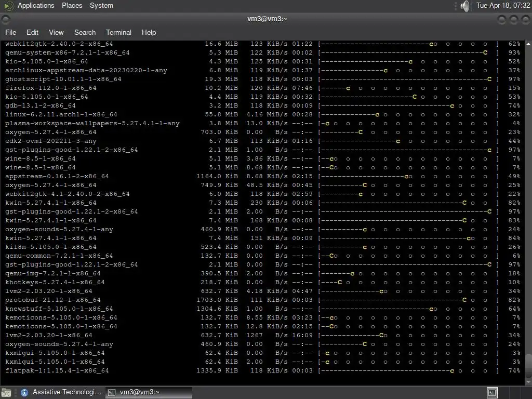Click the webkit2gtk-4.1-2.40.0-2-x86_64 line
The width and height of the screenshot is (532, 399).
[262, 194]
